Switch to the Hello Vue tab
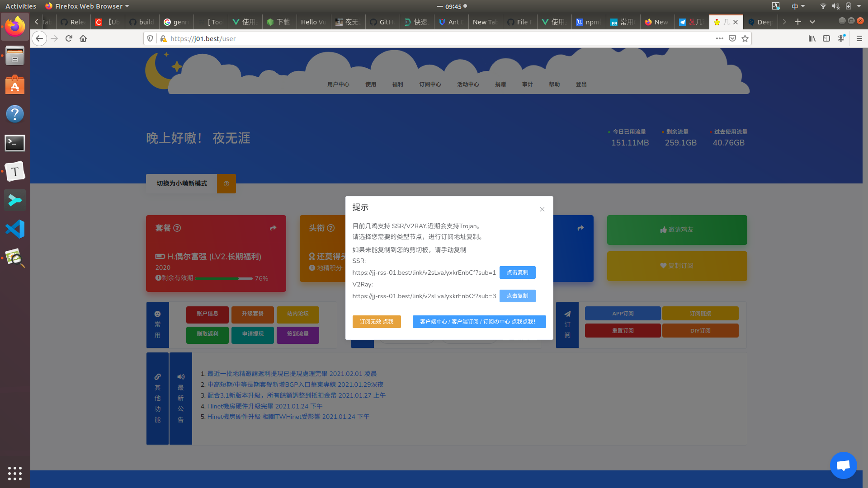 [313, 22]
